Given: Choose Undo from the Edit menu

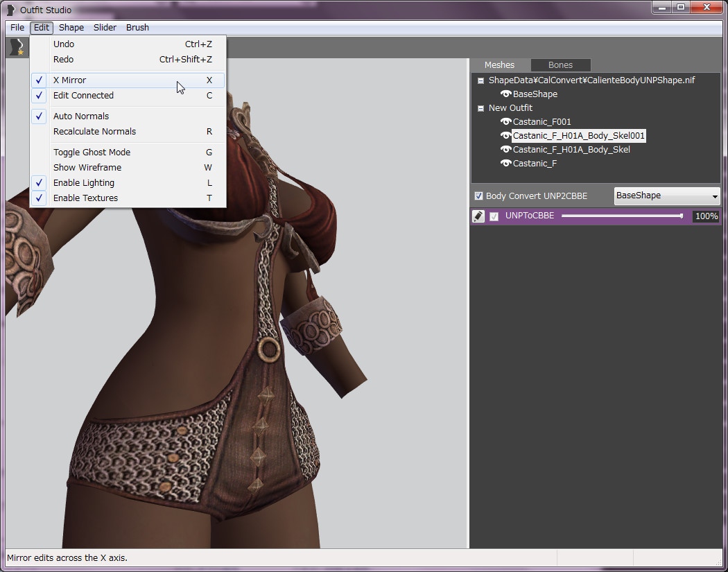Looking at the screenshot, I should pyautogui.click(x=64, y=44).
